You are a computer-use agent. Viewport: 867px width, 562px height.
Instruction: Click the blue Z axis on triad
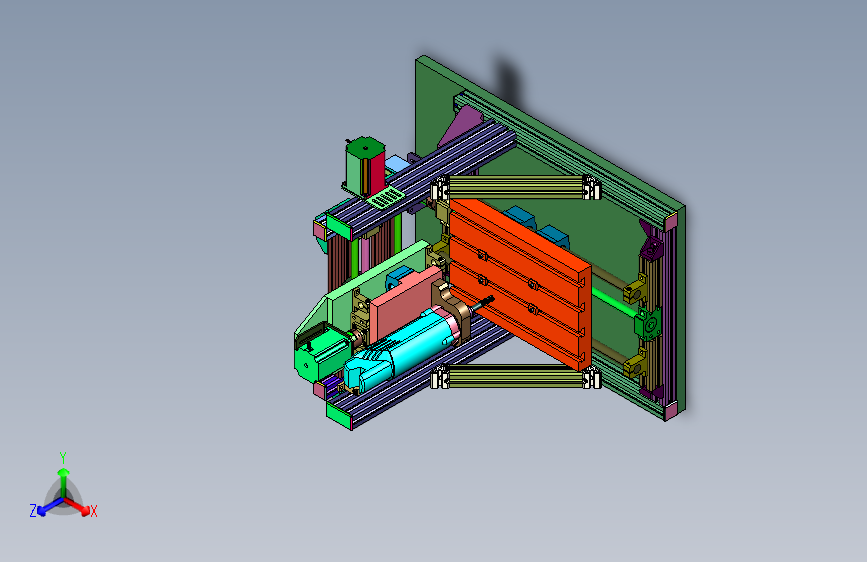coord(50,507)
